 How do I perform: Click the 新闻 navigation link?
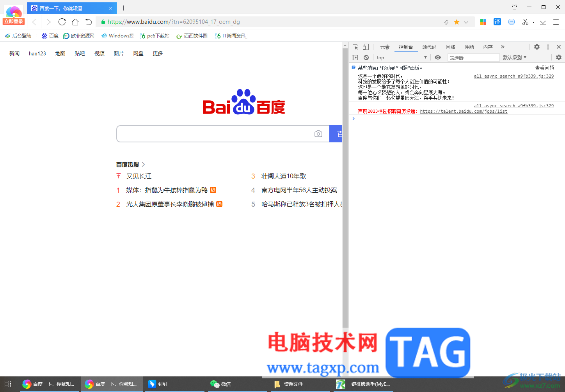click(14, 53)
